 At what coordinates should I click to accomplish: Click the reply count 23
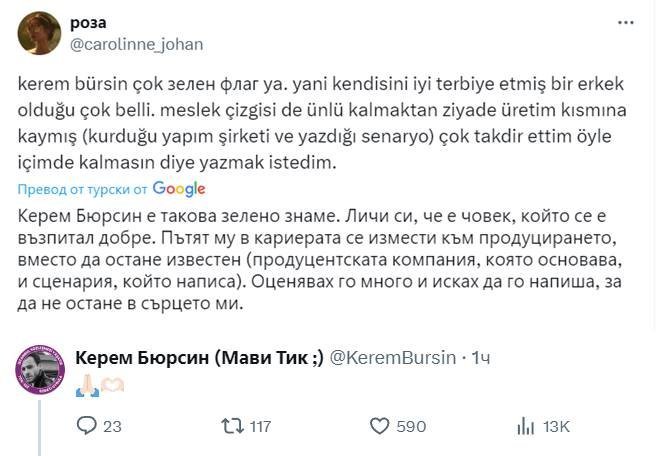[112, 428]
